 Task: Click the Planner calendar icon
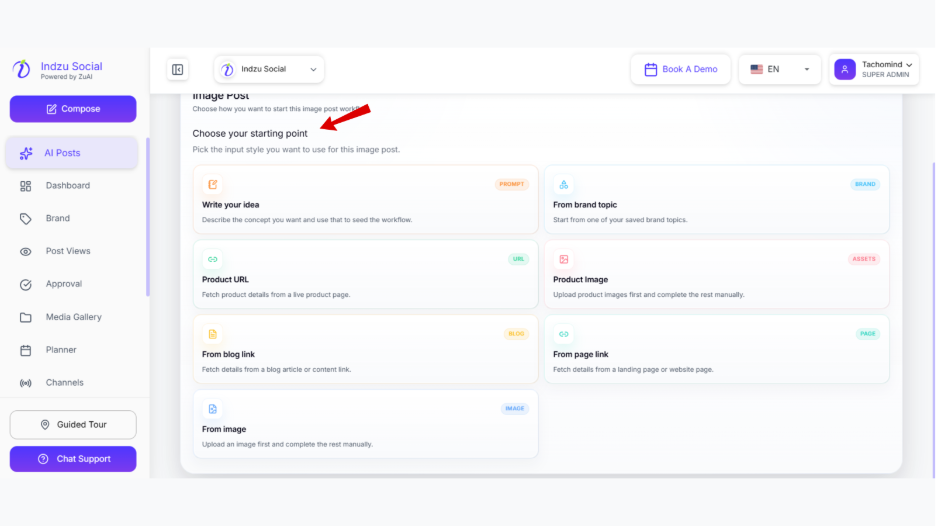26,350
